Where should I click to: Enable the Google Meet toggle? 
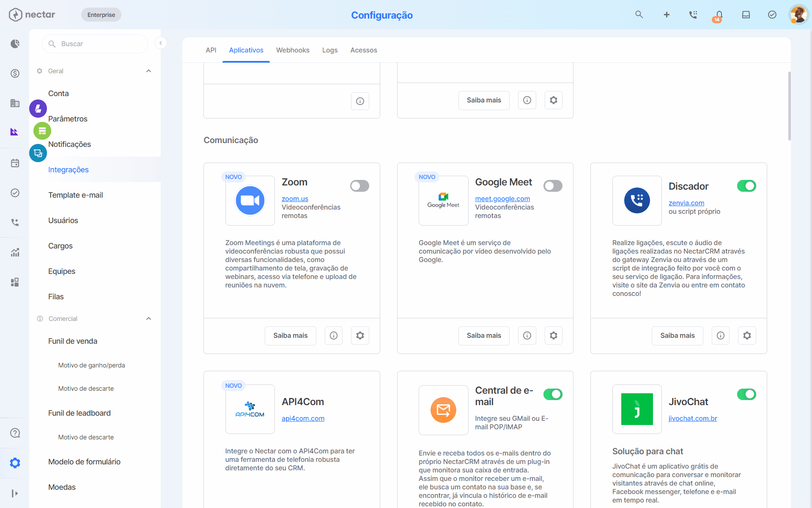coord(553,186)
